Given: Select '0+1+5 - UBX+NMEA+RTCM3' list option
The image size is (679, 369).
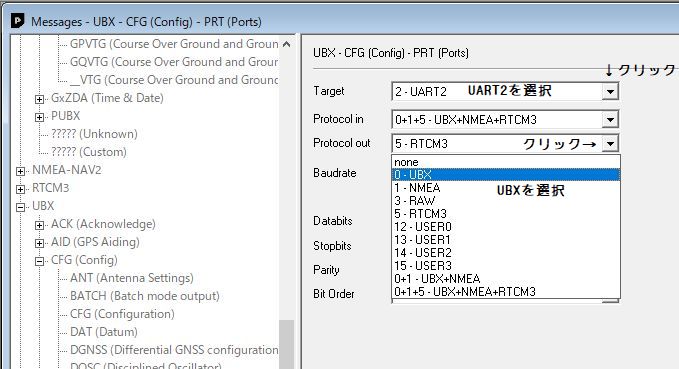Looking at the screenshot, I should [x=506, y=291].
